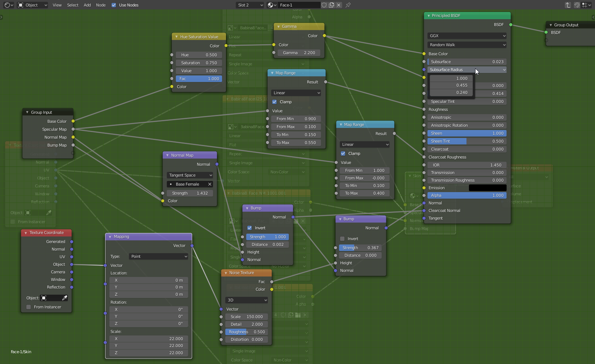
Task: Click the Principled BSDF output socket
Action: 511,25
